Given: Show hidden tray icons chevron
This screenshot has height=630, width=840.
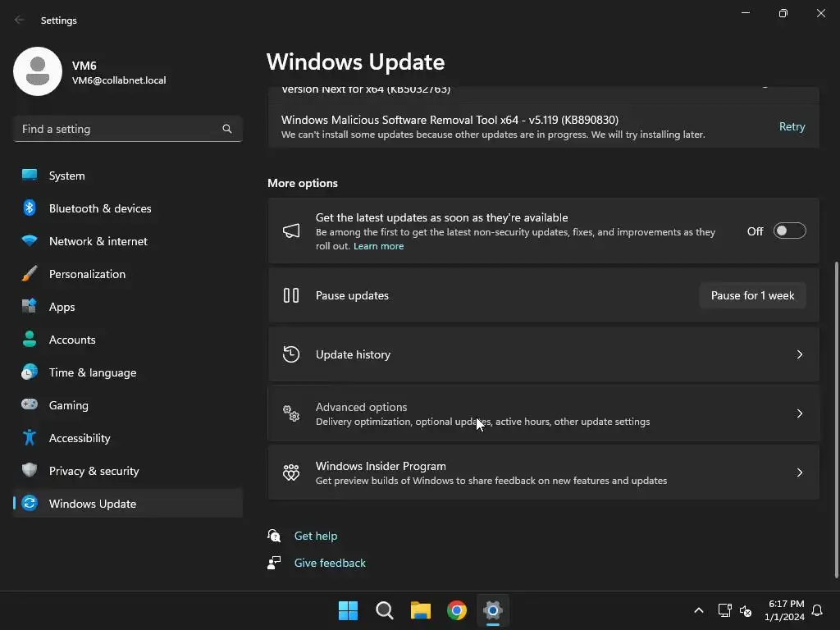Looking at the screenshot, I should pos(699,610).
